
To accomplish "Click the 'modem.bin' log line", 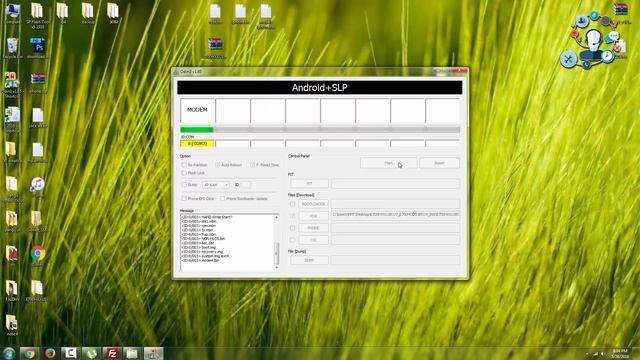I will 200,260.
